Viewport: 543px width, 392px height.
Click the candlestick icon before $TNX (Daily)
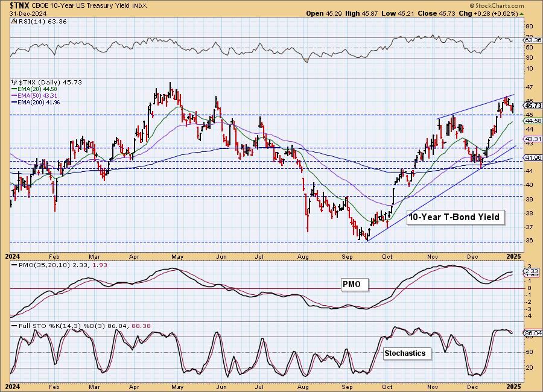[14, 83]
